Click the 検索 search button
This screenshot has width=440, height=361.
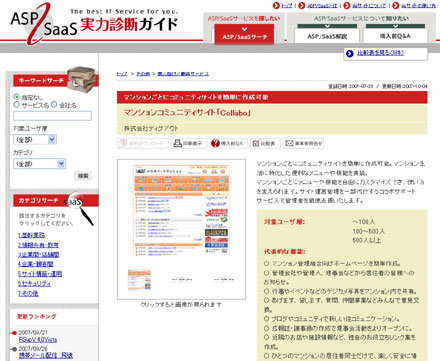click(x=83, y=176)
